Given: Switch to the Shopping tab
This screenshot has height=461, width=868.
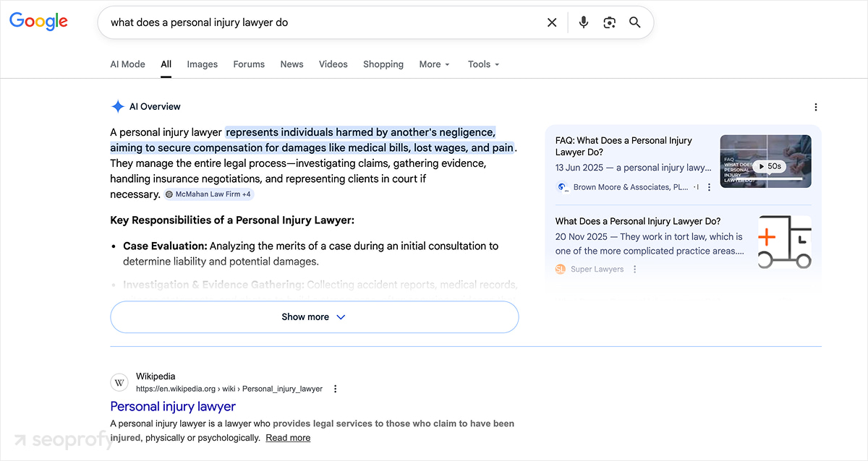Looking at the screenshot, I should (383, 64).
